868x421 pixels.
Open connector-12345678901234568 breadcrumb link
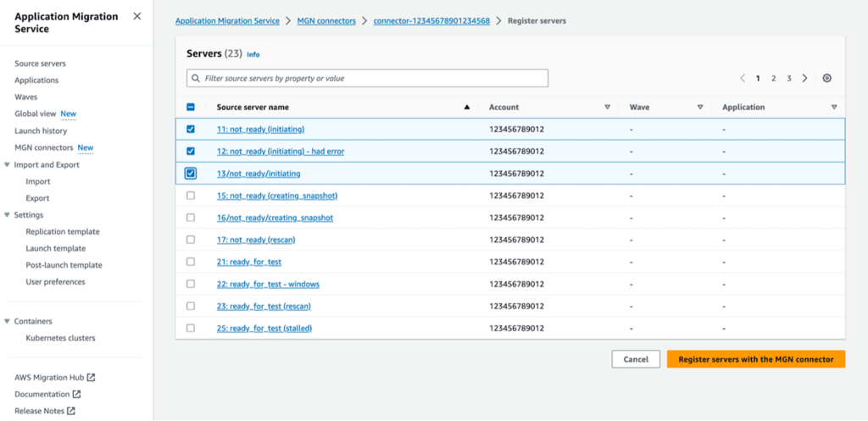[x=431, y=21]
